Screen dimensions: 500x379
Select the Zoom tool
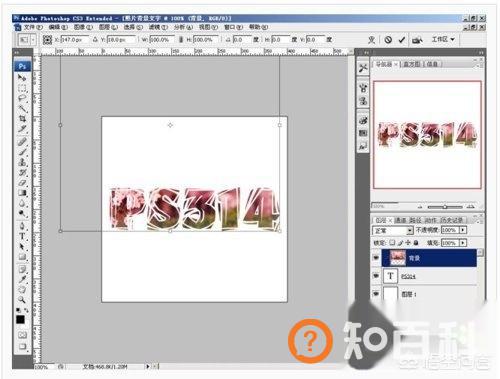(22, 300)
